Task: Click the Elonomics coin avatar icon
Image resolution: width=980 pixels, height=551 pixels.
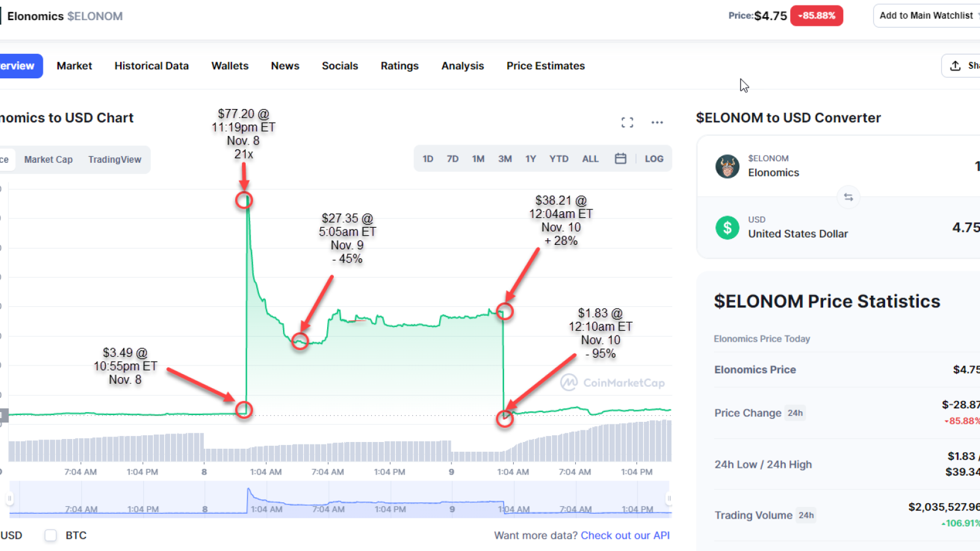Action: click(727, 166)
